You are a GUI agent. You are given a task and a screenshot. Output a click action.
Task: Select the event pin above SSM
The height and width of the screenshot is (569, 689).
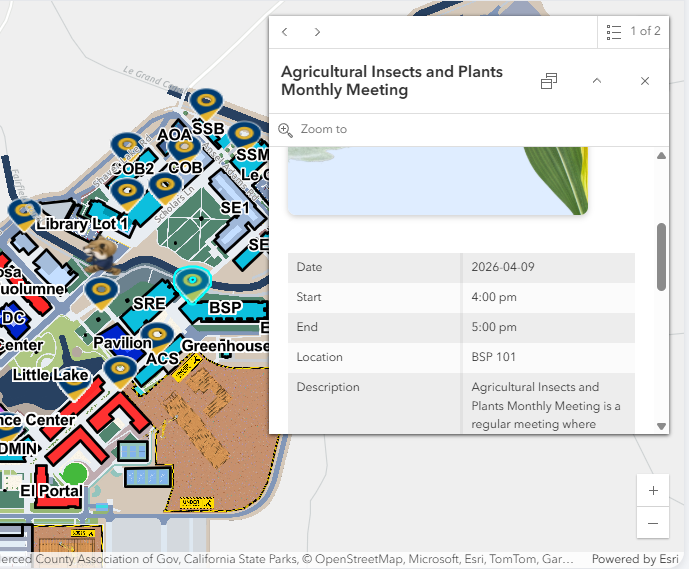point(244,137)
